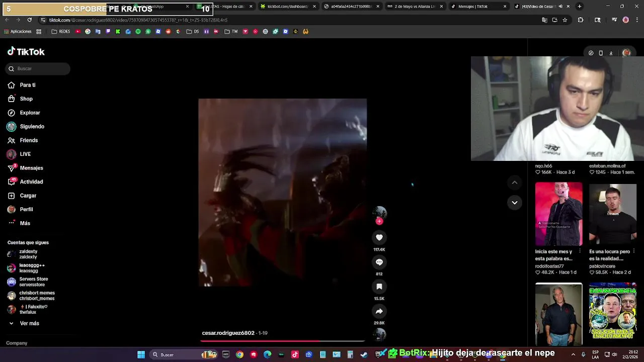Image resolution: width=644 pixels, height=362 pixels.
Task: Open Servers Store followed account
Action: click(28, 282)
